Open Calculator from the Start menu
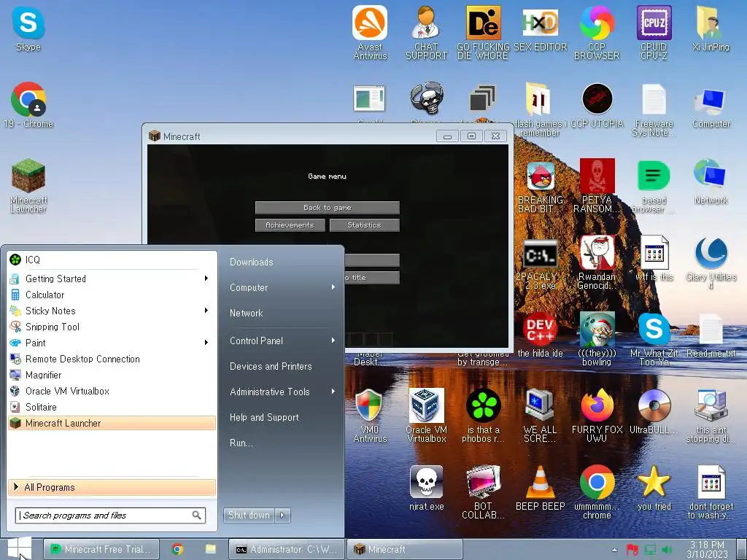Image resolution: width=747 pixels, height=560 pixels. click(x=112, y=295)
